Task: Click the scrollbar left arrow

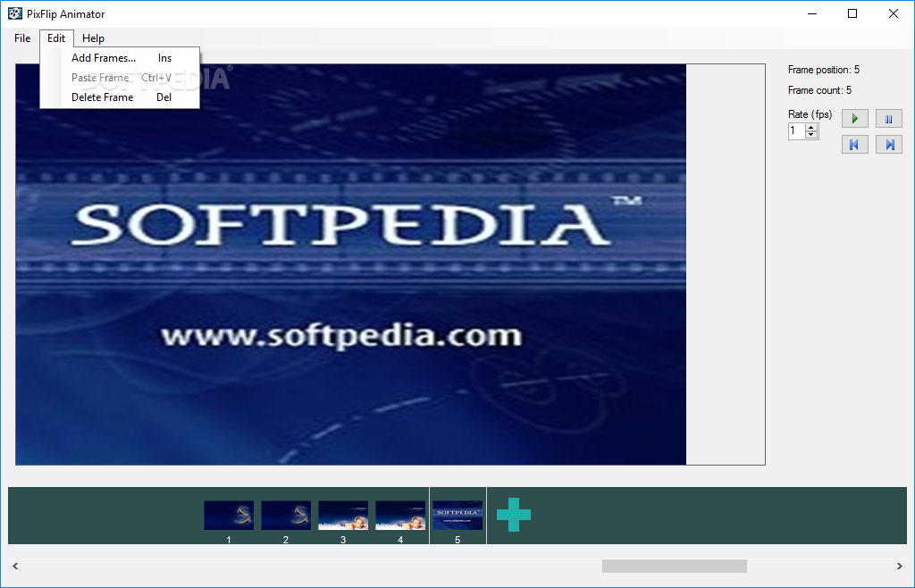Action: coord(15,566)
